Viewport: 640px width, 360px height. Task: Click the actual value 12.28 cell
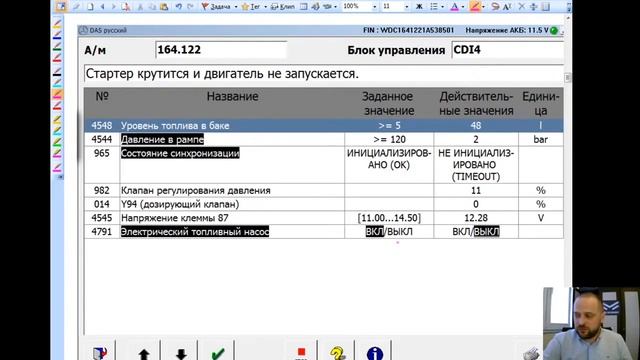point(476,218)
